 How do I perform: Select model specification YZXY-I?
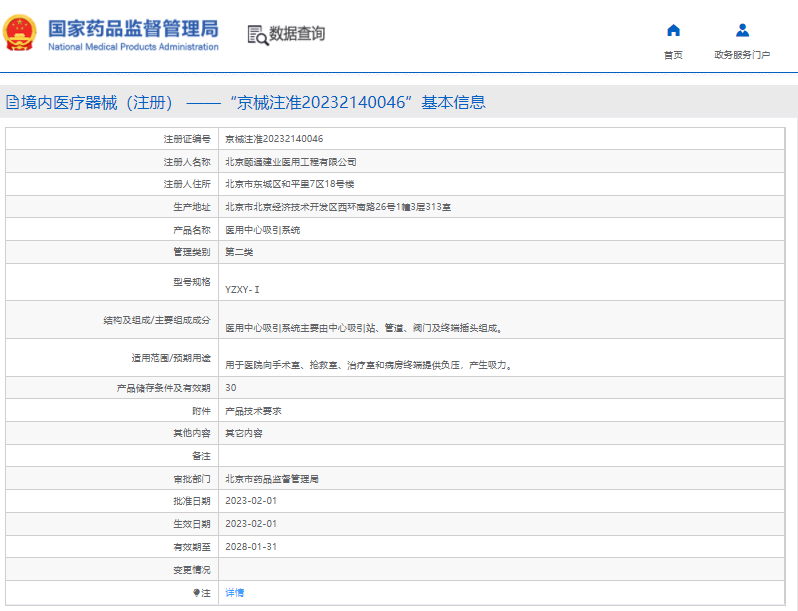tap(242, 289)
